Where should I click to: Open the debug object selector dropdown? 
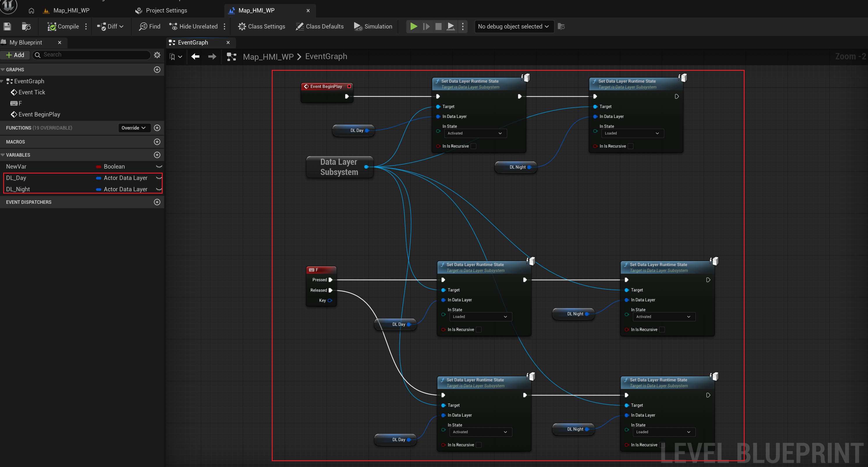pyautogui.click(x=514, y=26)
